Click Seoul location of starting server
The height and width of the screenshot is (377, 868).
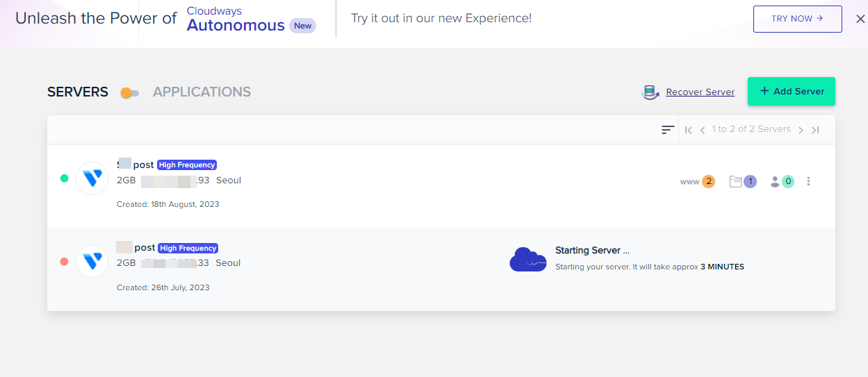(229, 263)
